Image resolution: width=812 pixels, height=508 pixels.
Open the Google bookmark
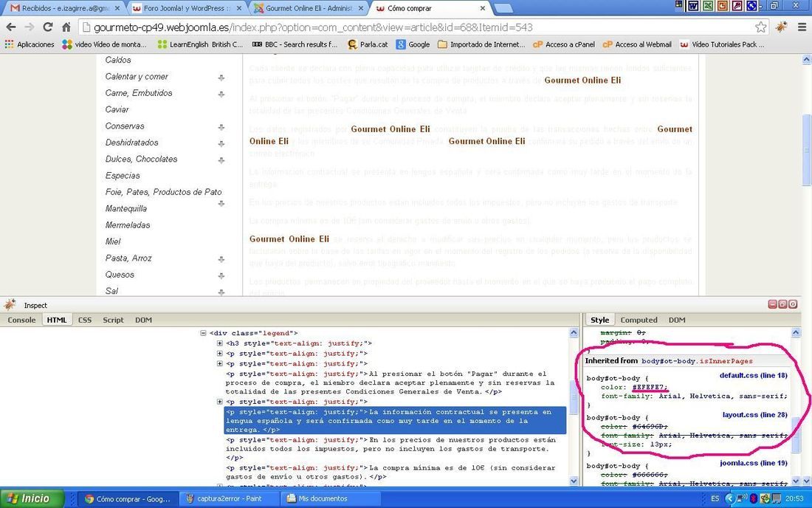click(413, 44)
